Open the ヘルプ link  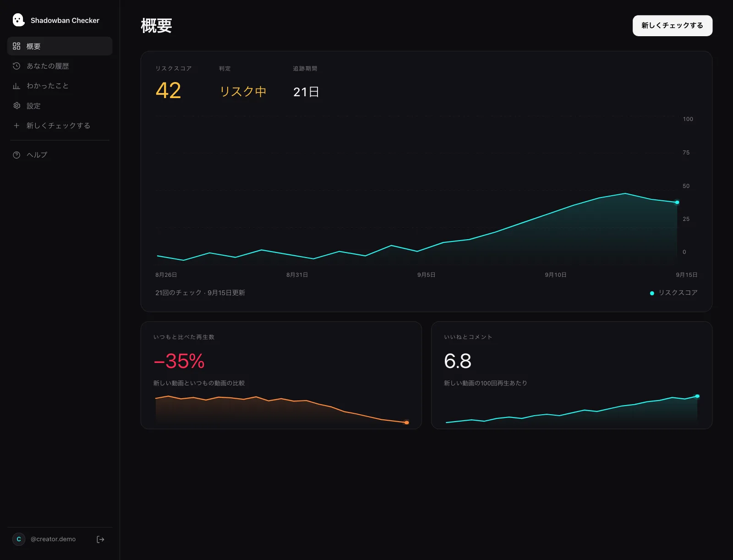[60, 155]
